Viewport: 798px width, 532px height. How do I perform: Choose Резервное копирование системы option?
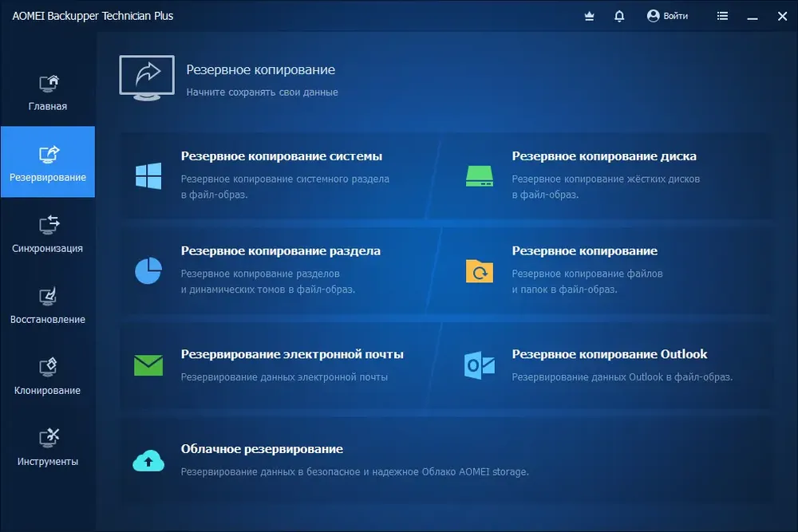tap(282, 156)
